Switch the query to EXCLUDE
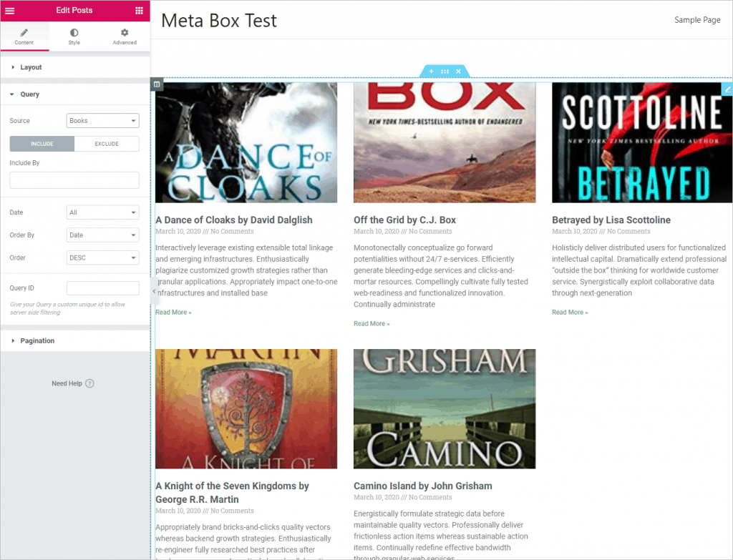Screen dimensions: 733x560 107,144
